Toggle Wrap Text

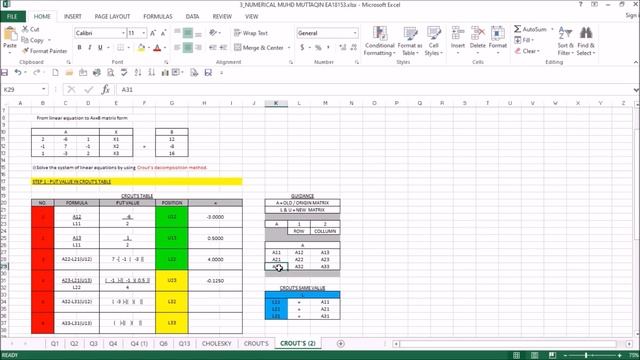point(251,33)
